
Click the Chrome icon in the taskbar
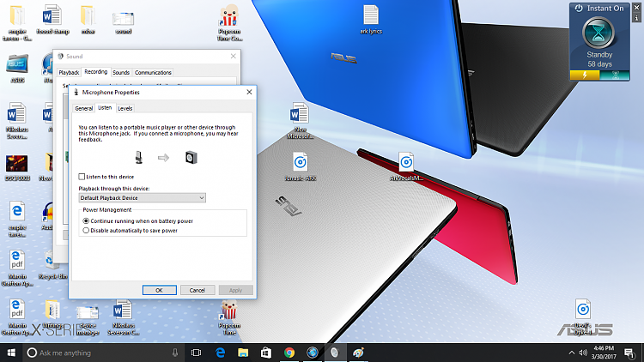click(x=289, y=353)
